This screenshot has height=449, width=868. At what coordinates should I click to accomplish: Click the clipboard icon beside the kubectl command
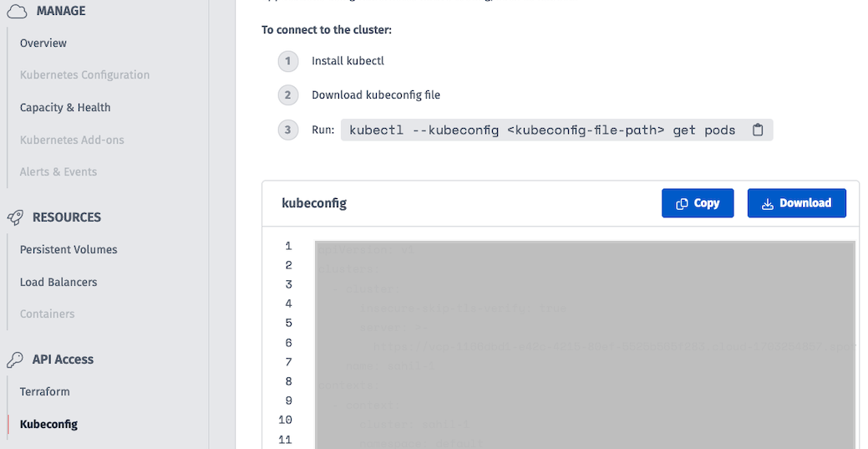point(757,130)
